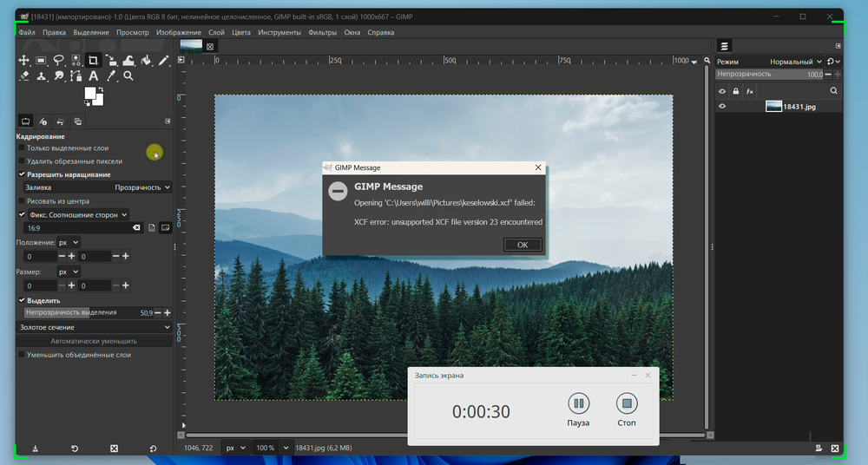Image resolution: width=868 pixels, height=465 pixels.
Task: Click 'Автоматически уменьшить' button
Action: coord(94,341)
